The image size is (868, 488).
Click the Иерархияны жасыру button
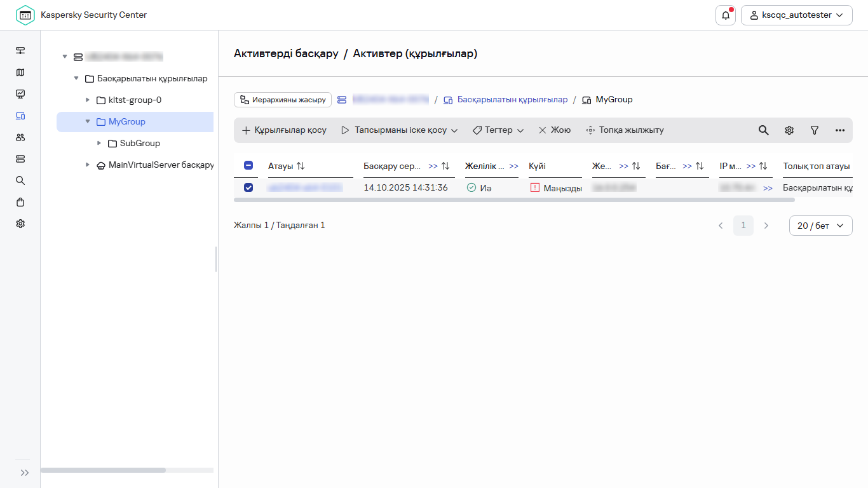(x=283, y=100)
